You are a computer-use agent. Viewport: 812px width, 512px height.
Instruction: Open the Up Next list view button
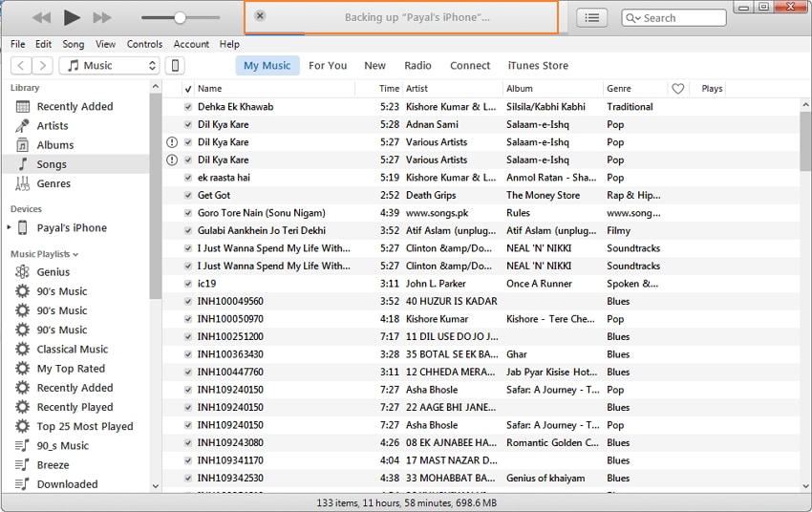pos(592,17)
